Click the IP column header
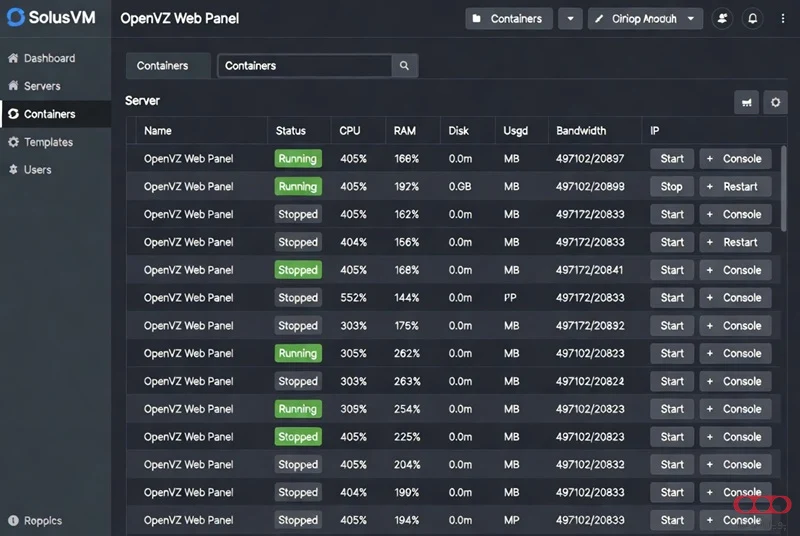This screenshot has width=800, height=536. click(655, 131)
